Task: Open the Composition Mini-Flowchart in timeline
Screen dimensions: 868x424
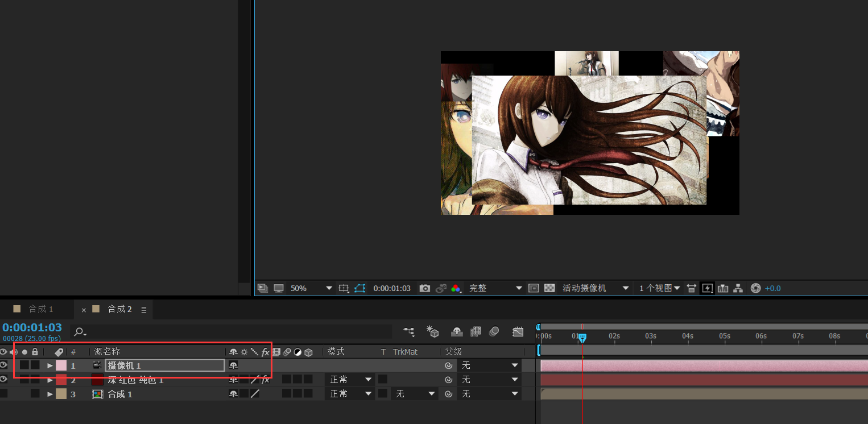Action: click(x=409, y=331)
